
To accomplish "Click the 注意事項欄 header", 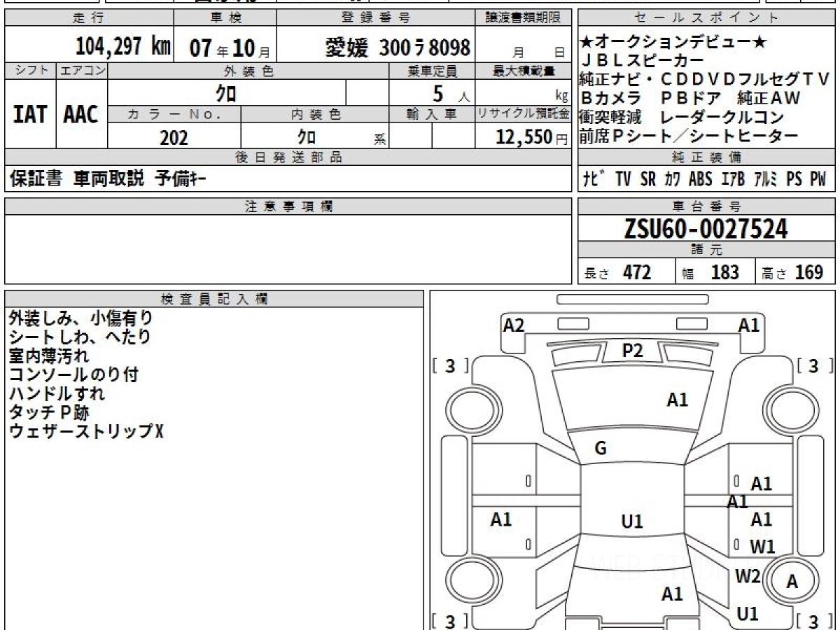I will point(288,206).
